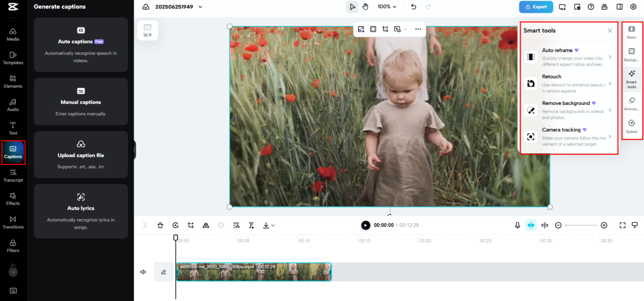Viewport: 644px width, 301px height.
Task: Choose the Auto captions option
Action: coord(81,45)
